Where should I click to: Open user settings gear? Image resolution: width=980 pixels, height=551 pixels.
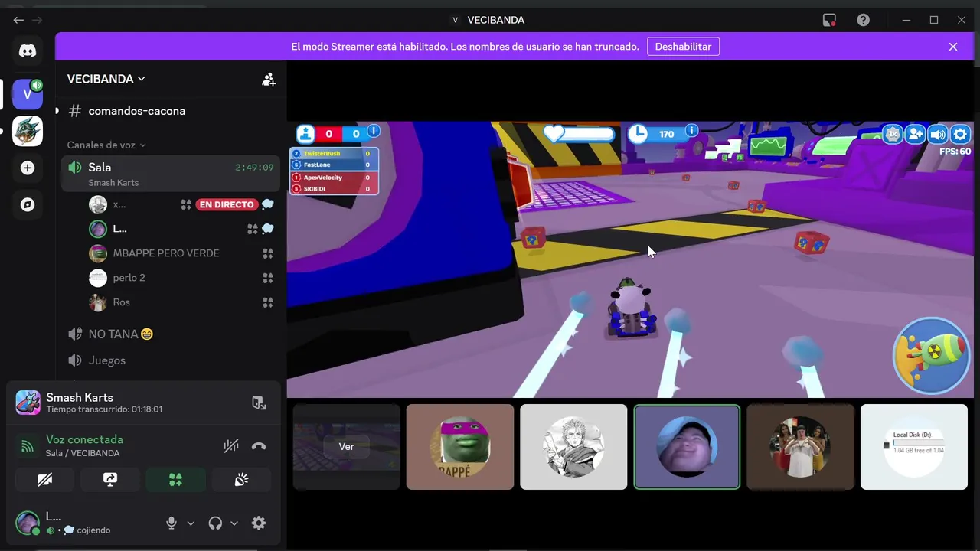pos(259,523)
